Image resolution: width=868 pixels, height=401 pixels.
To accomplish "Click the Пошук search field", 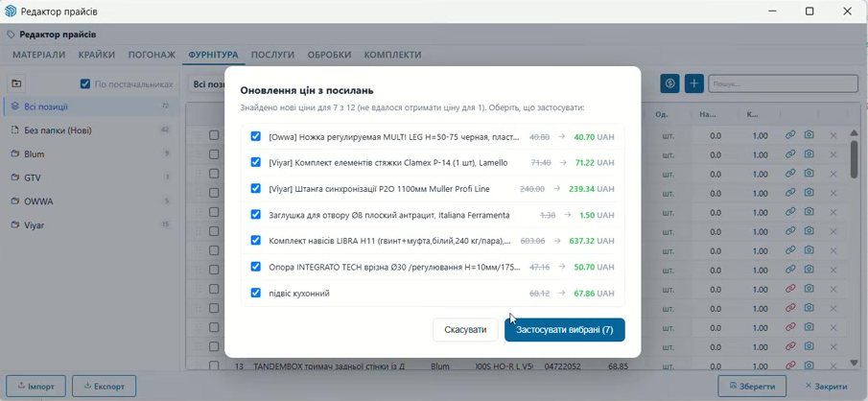I will coord(784,83).
